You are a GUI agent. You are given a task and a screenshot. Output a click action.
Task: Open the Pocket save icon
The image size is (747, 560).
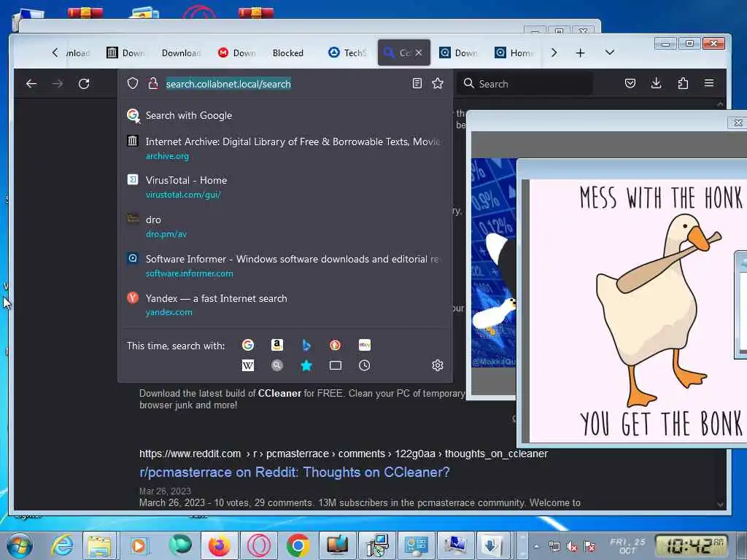click(630, 84)
